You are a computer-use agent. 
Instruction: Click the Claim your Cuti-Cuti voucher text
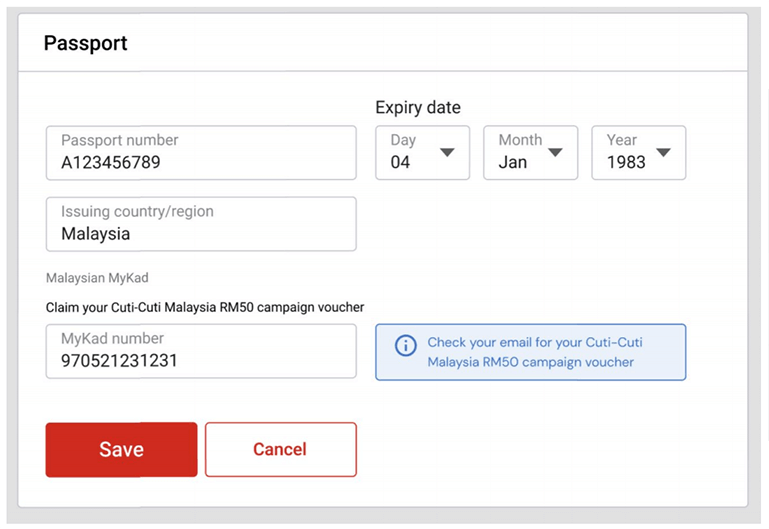[205, 307]
